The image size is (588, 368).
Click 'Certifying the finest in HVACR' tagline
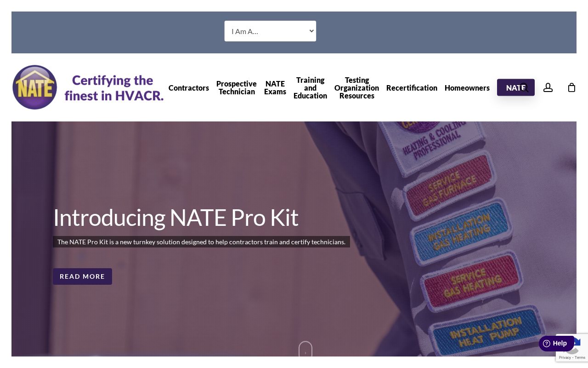click(114, 88)
